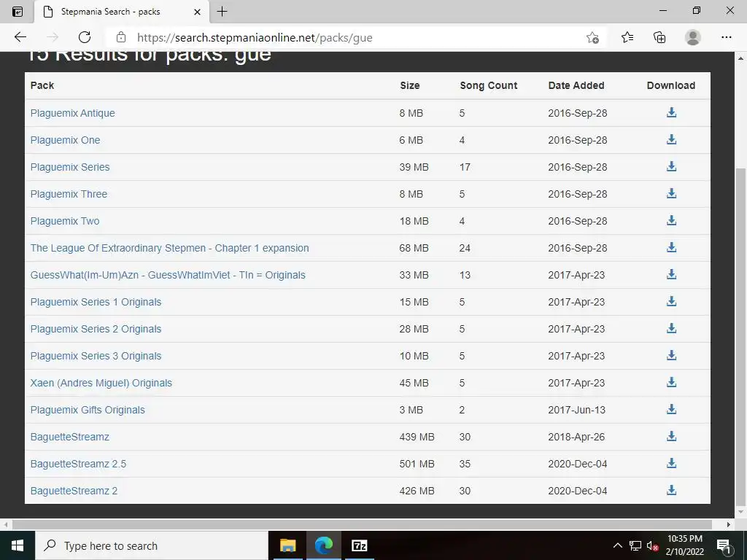Open the Favorites list
Viewport: 747px width, 560px height.
pyautogui.click(x=627, y=37)
